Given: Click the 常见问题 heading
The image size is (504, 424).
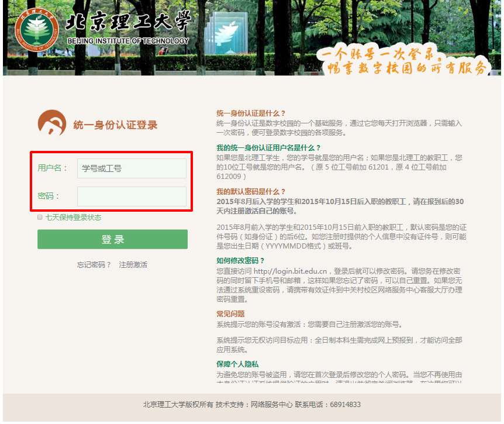Looking at the screenshot, I should point(230,313).
